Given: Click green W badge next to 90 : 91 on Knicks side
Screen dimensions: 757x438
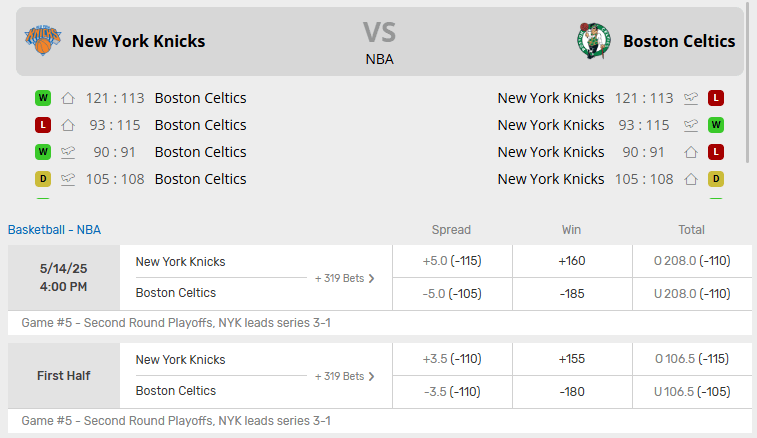Looking at the screenshot, I should [x=43, y=152].
